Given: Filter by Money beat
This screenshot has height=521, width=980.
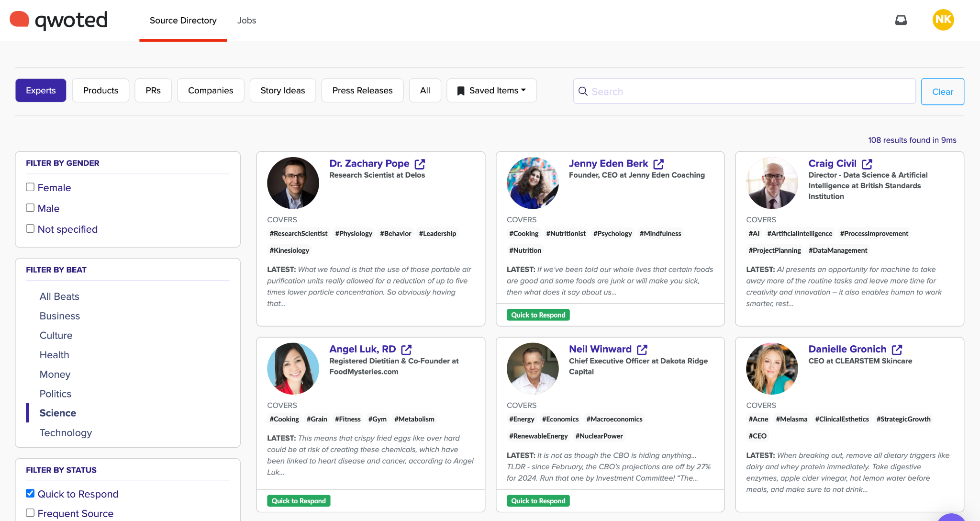Looking at the screenshot, I should pyautogui.click(x=55, y=374).
